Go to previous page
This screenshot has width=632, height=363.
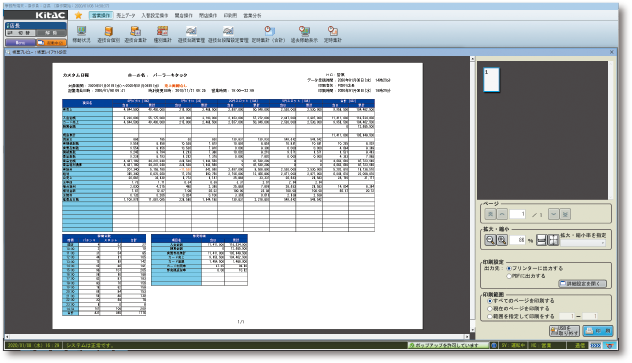[502, 214]
